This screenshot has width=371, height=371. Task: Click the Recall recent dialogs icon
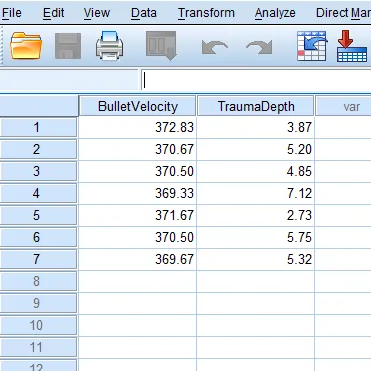pyautogui.click(x=161, y=46)
